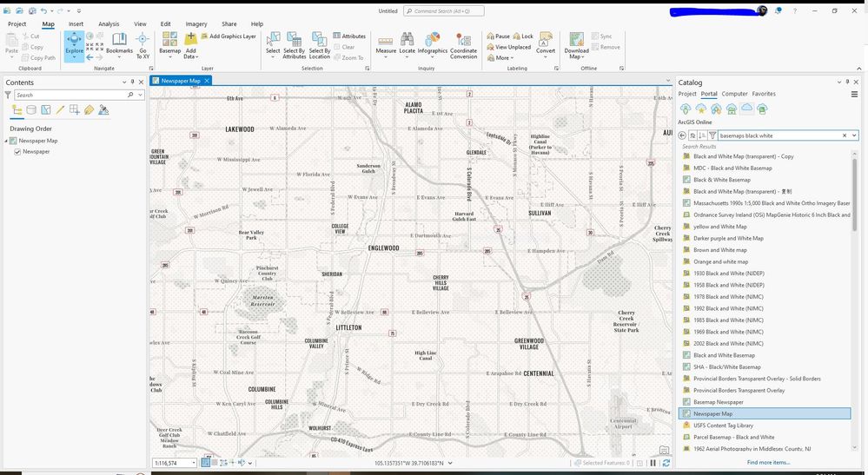Image resolution: width=868 pixels, height=475 pixels.
Task: Expand the map scale dropdown
Action: click(194, 463)
